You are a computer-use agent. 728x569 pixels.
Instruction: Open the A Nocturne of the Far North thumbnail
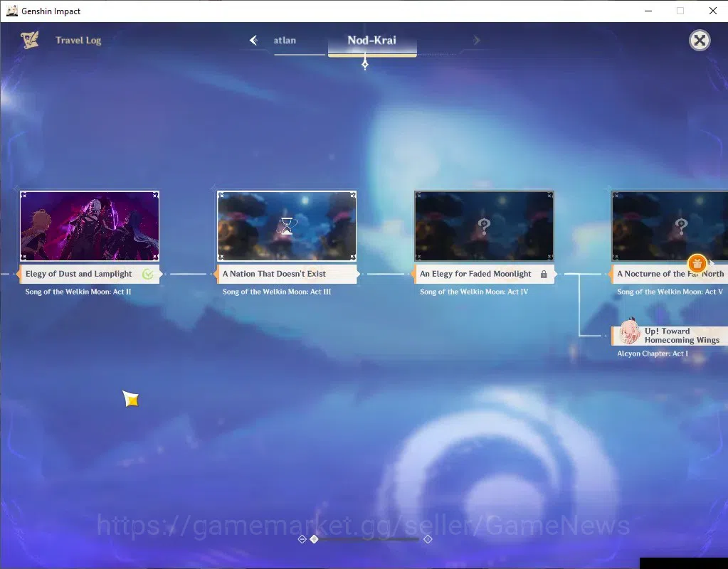pyautogui.click(x=670, y=226)
